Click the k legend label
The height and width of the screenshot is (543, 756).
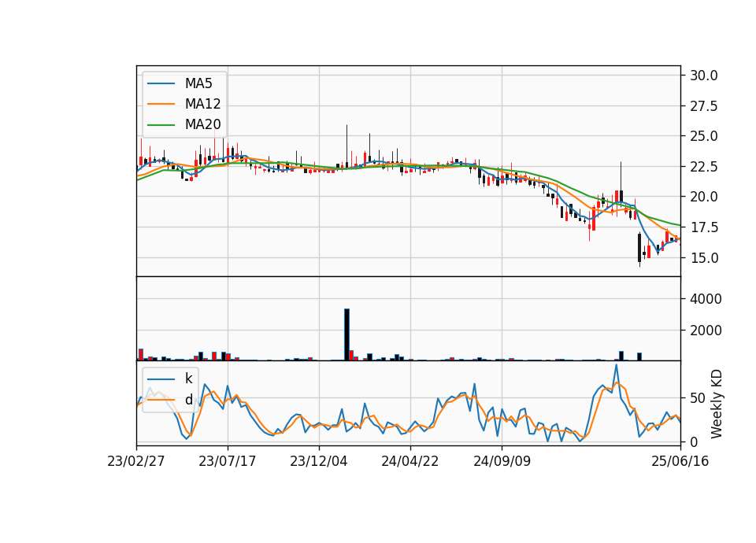click(x=188, y=379)
